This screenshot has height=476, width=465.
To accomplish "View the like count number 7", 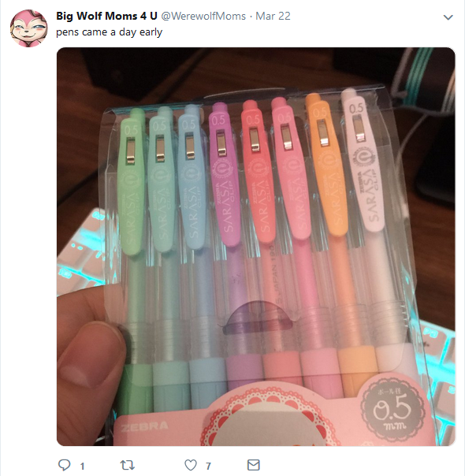I will pos(208,466).
